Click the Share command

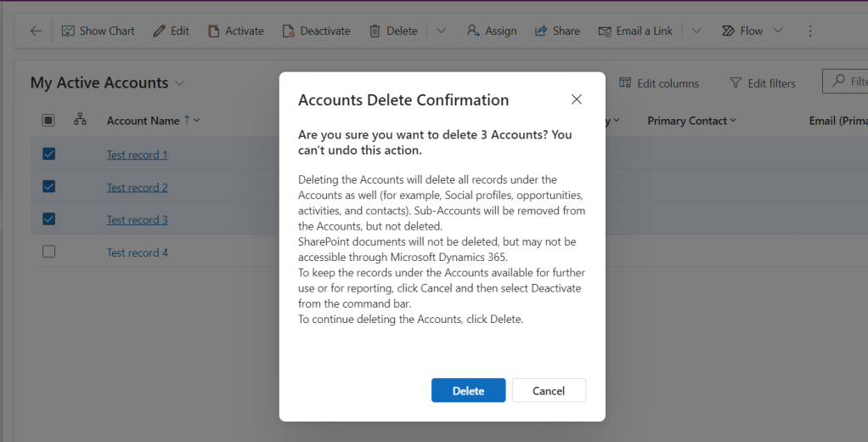557,31
